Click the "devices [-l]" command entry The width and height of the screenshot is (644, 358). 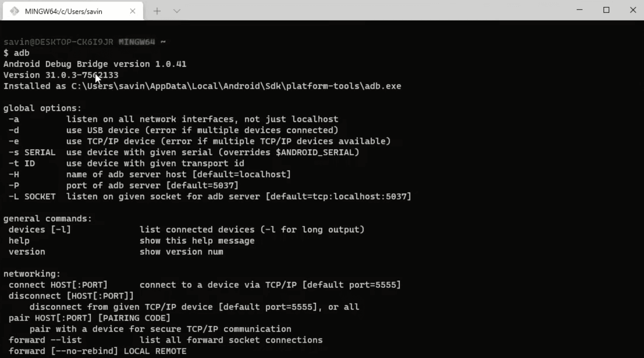click(39, 229)
